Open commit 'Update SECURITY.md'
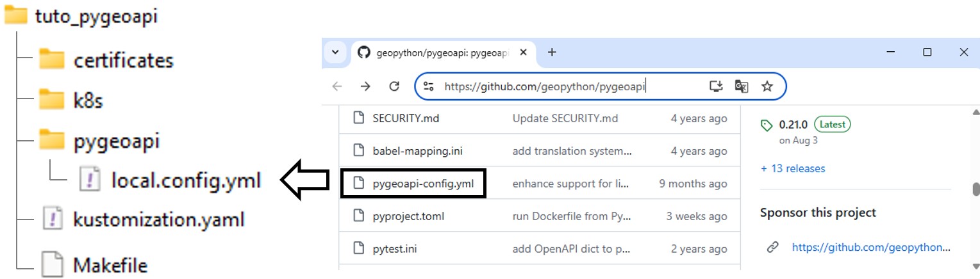The image size is (980, 279). coord(565,118)
